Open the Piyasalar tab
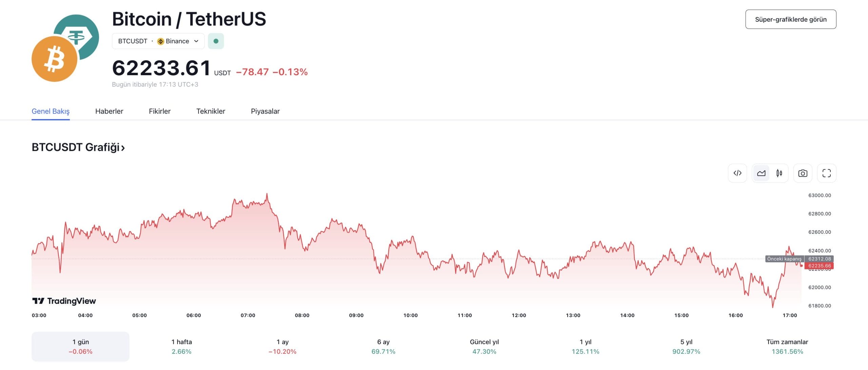Image resolution: width=868 pixels, height=370 pixels. pyautogui.click(x=265, y=111)
